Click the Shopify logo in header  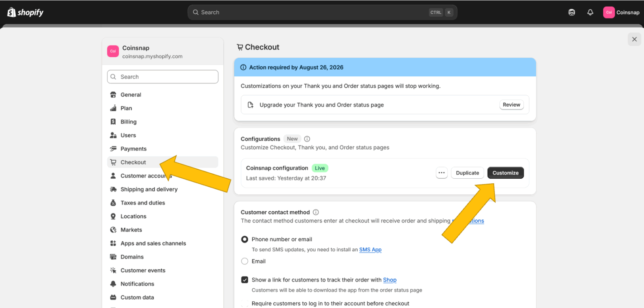25,12
